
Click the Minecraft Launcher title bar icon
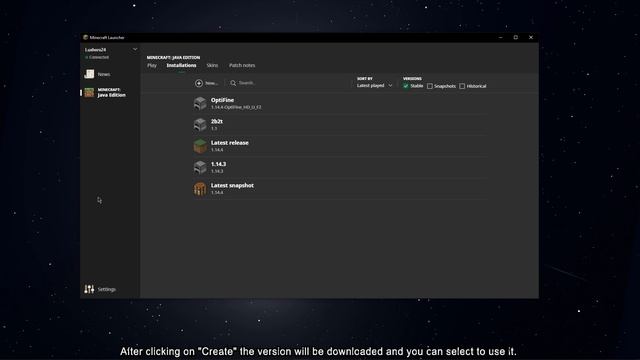(85, 37)
